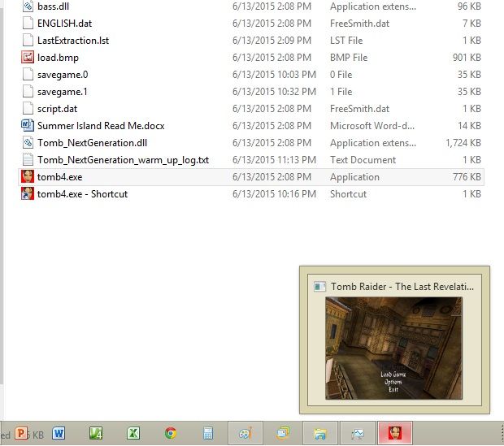Select the file name 'savegame.0'

coord(63,75)
